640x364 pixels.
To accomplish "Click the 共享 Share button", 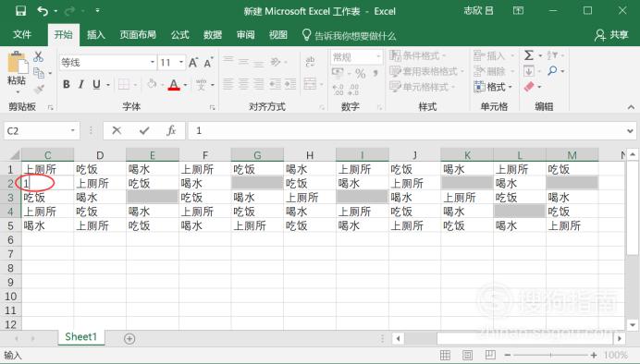I will (x=611, y=35).
